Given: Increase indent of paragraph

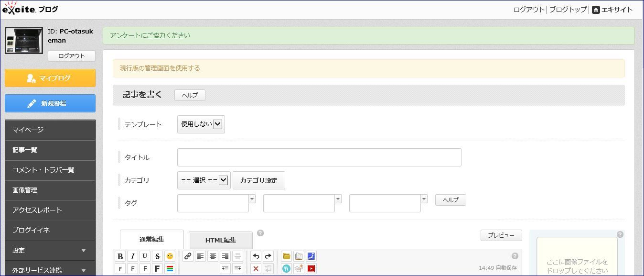Looking at the screenshot, I should coord(225,269).
